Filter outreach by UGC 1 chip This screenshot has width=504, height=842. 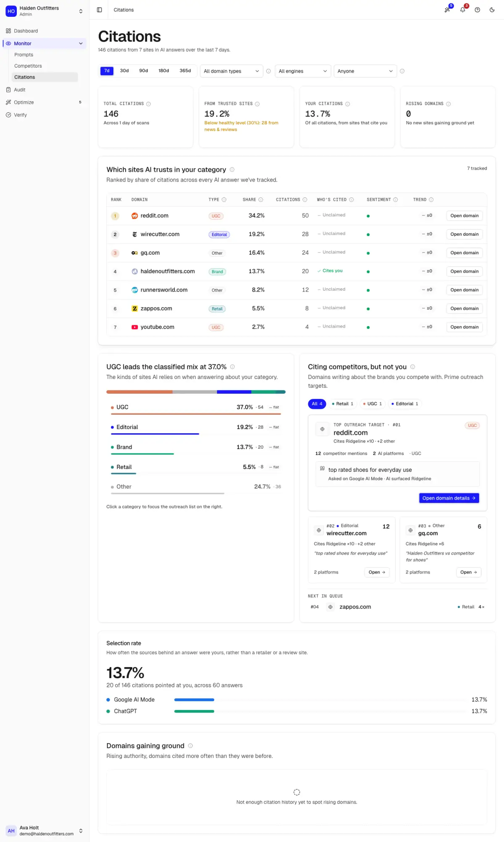coord(373,404)
